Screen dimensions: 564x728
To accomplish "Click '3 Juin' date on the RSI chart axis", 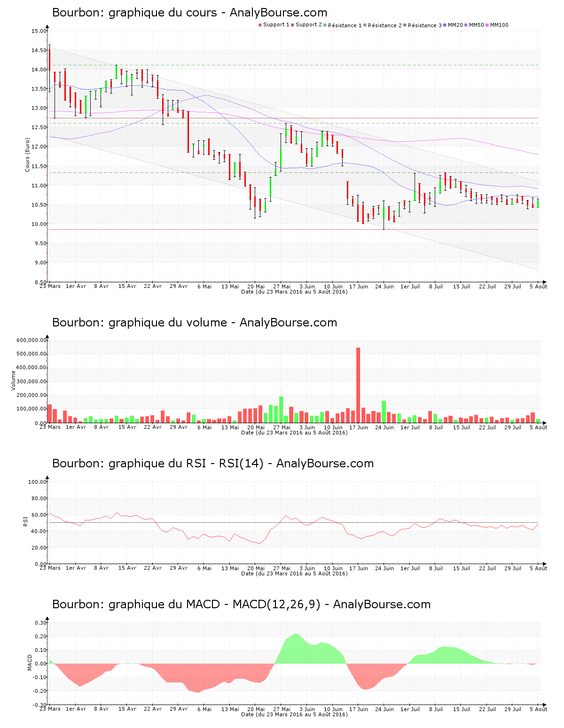I will pos(307,568).
